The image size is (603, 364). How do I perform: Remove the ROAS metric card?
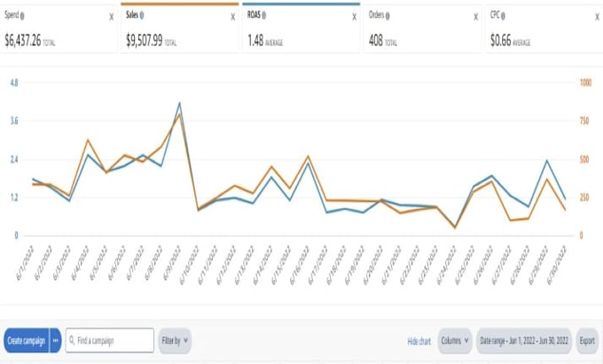point(355,17)
